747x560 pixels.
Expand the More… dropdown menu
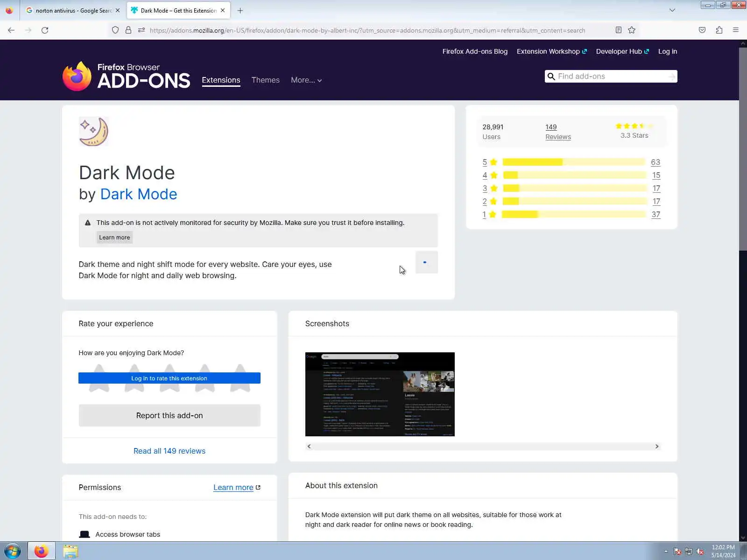[x=306, y=80]
